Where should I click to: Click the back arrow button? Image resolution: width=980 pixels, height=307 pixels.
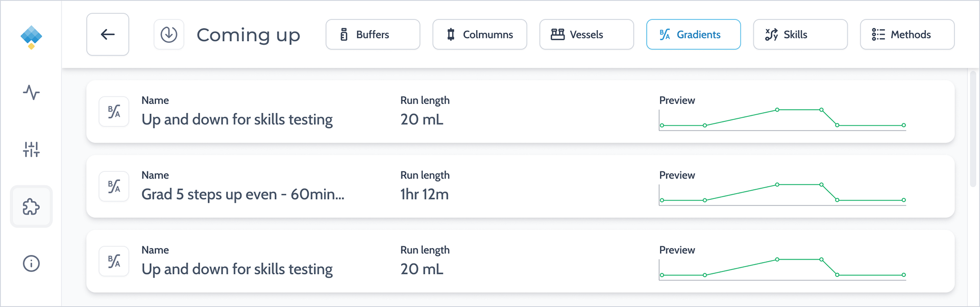(x=108, y=35)
